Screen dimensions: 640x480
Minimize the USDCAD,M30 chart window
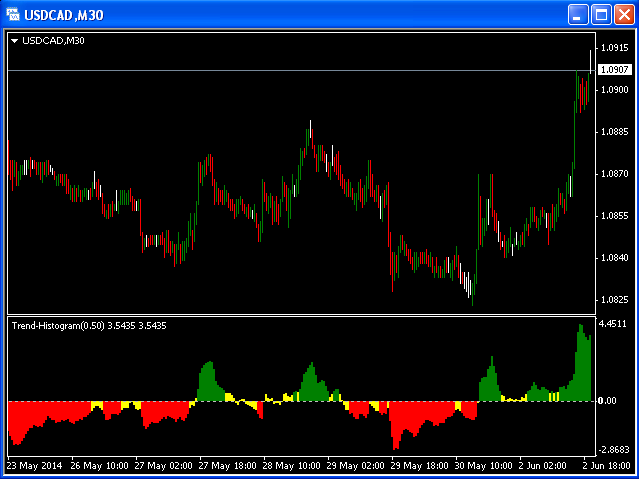pos(578,15)
